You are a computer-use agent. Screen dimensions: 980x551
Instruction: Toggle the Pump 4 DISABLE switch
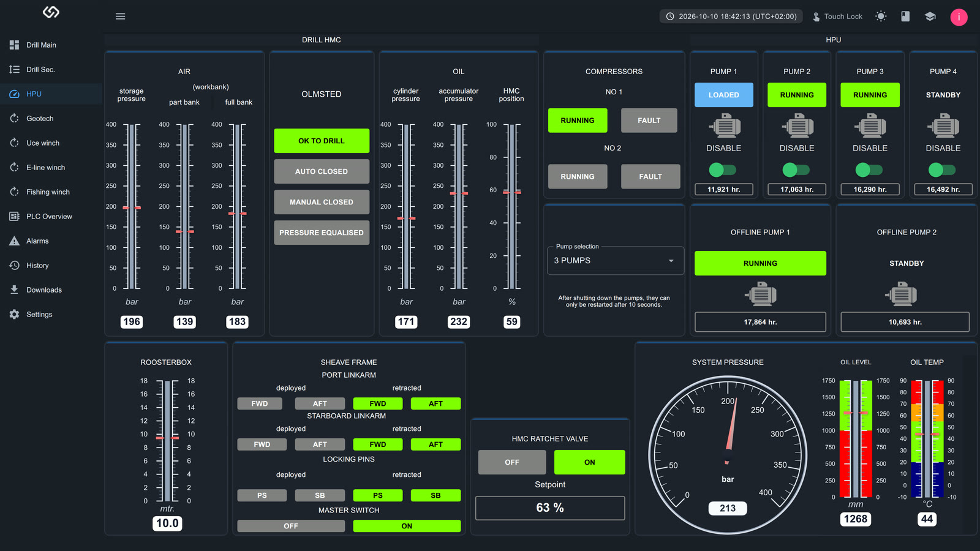(941, 170)
